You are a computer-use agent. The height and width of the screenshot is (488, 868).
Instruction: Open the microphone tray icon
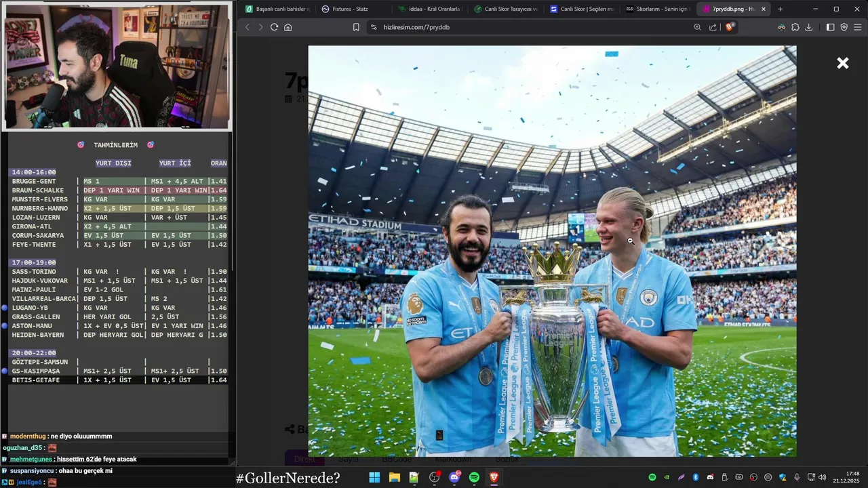coord(797,477)
